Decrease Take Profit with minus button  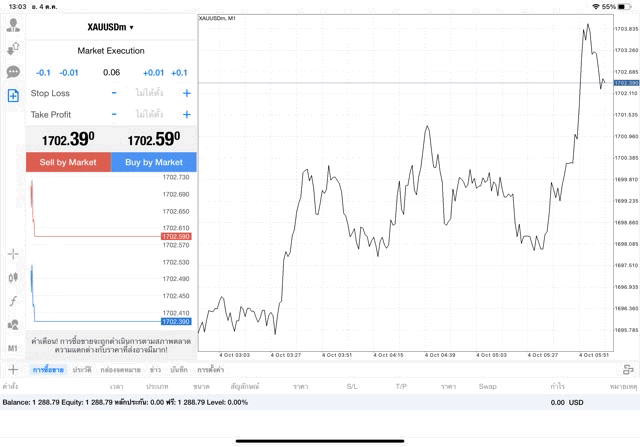[x=114, y=115]
